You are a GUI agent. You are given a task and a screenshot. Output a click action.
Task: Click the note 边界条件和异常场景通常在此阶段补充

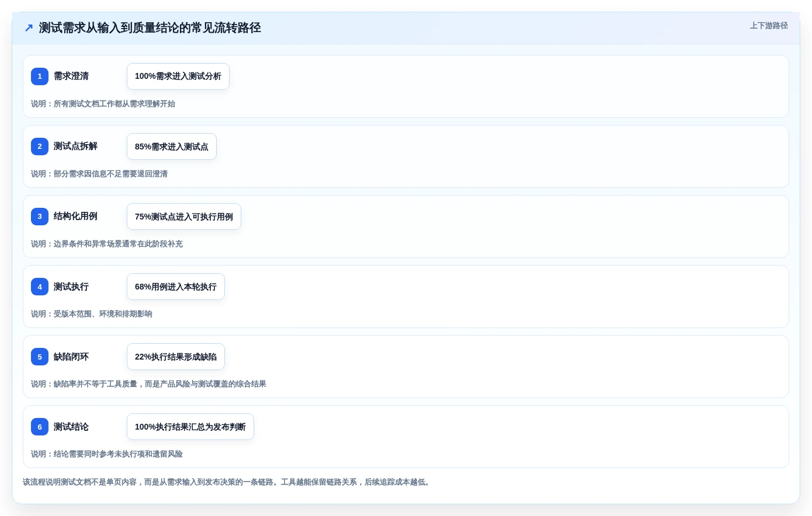[107, 244]
